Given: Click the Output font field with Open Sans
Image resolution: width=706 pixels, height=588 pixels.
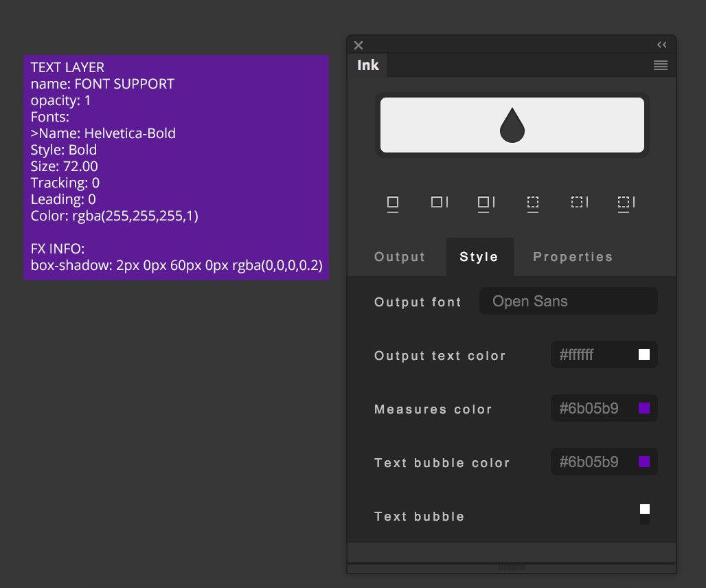Looking at the screenshot, I should (x=568, y=301).
